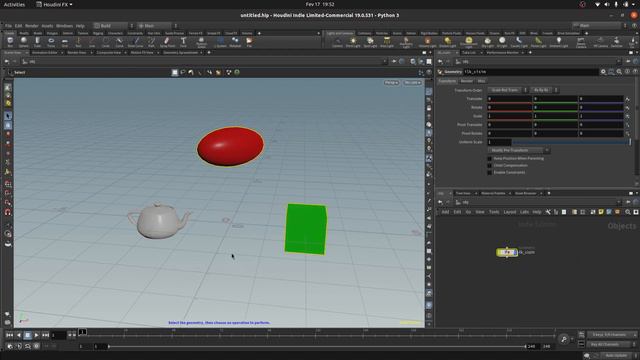Add an Environment Light from the shelf
This screenshot has height=360, width=640.
(x=469, y=42)
